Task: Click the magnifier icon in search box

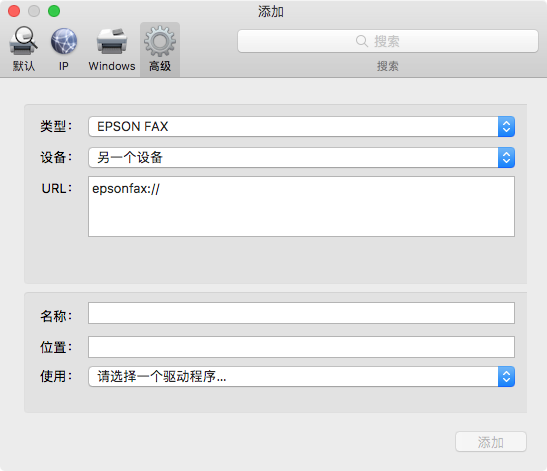Action: [362, 41]
